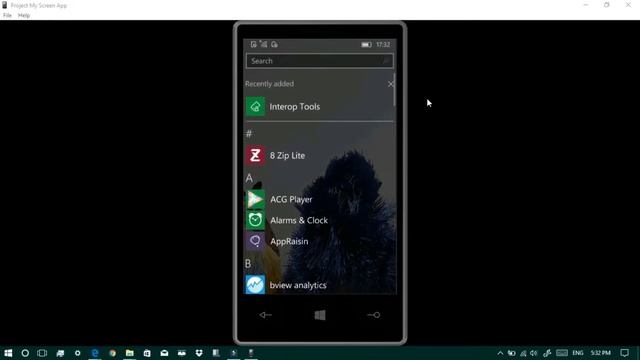Viewport: 640px width, 360px height.
Task: Tap the # letter group header
Action: (x=249, y=134)
